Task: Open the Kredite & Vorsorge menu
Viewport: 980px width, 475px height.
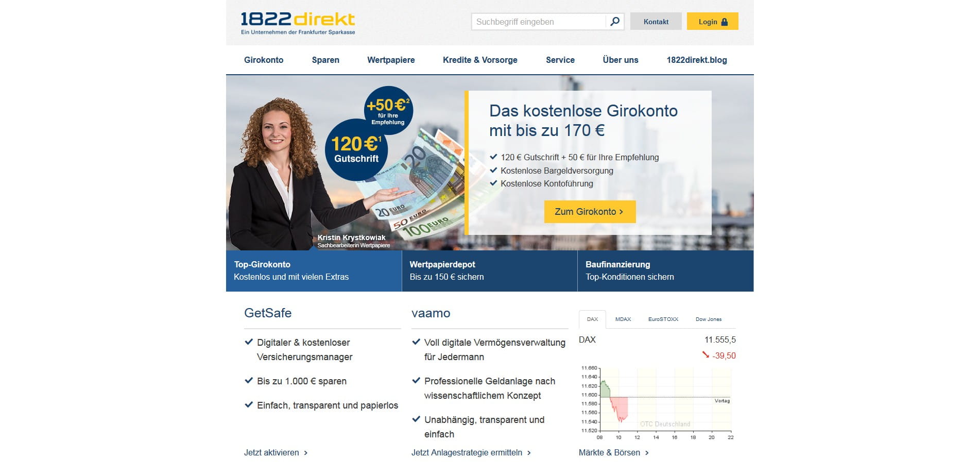Action: pyautogui.click(x=480, y=60)
